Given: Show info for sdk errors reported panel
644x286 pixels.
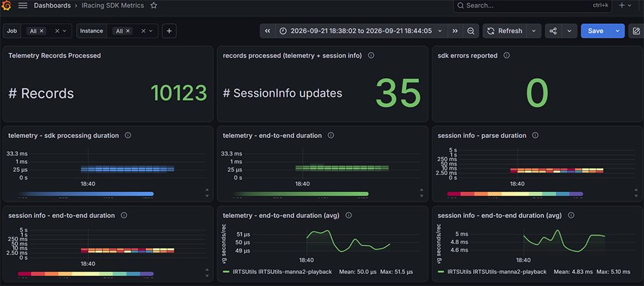Looking at the screenshot, I should click(x=507, y=55).
